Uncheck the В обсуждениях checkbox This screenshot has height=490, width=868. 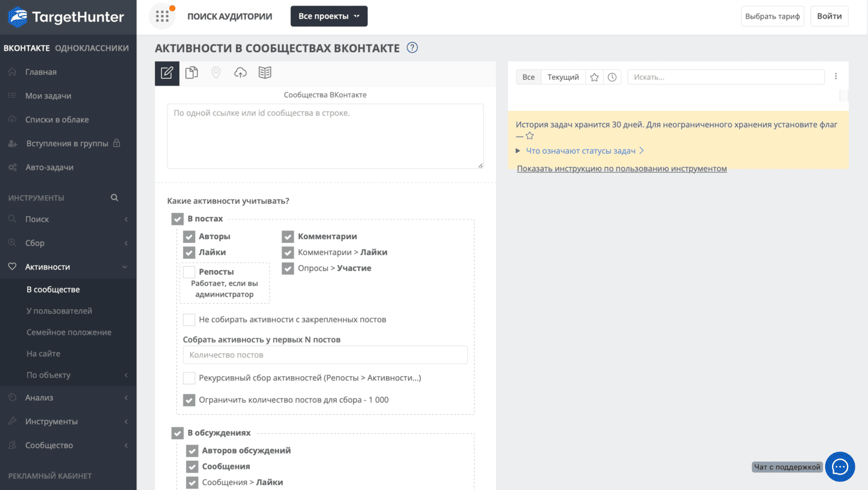point(177,433)
